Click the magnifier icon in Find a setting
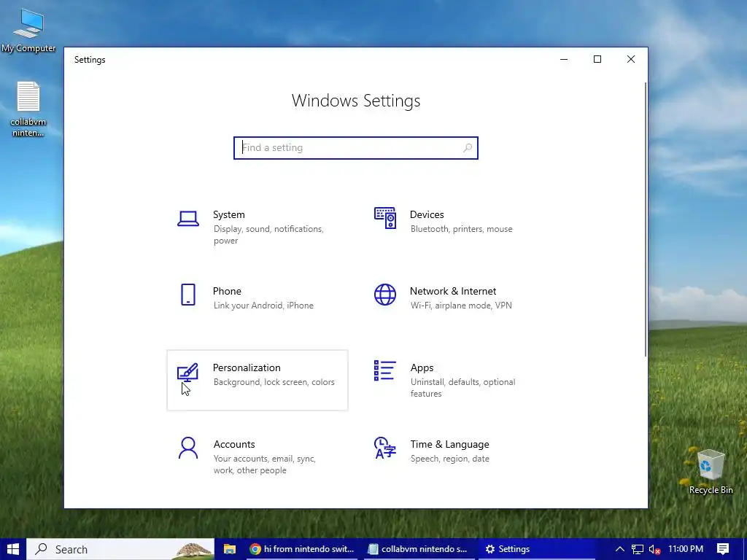The image size is (747, 560). point(468,147)
